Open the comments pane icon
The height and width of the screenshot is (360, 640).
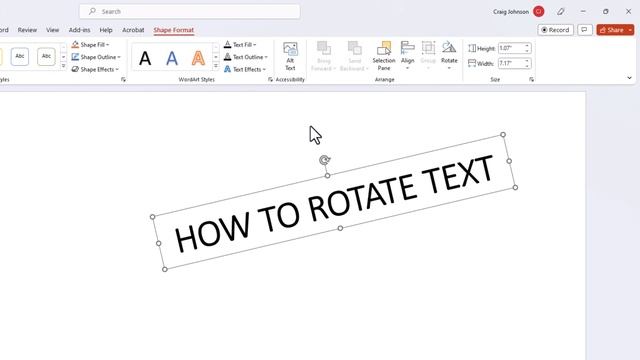[585, 30]
